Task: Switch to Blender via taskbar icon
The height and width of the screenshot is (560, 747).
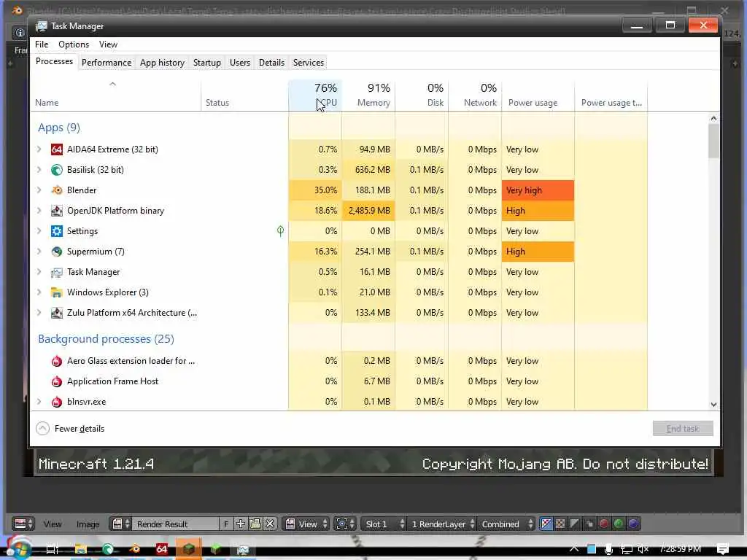Action: click(x=135, y=550)
